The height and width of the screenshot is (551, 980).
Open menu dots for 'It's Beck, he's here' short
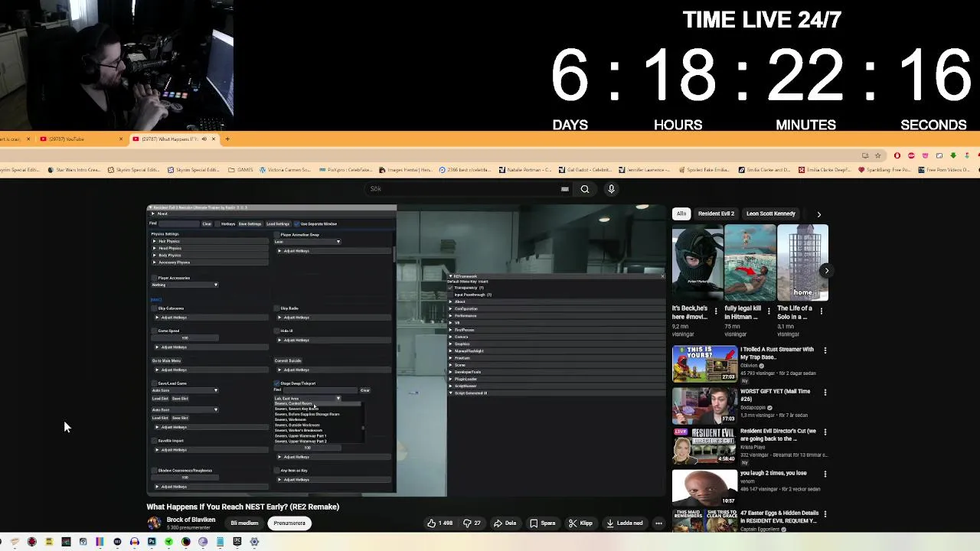[x=716, y=311]
